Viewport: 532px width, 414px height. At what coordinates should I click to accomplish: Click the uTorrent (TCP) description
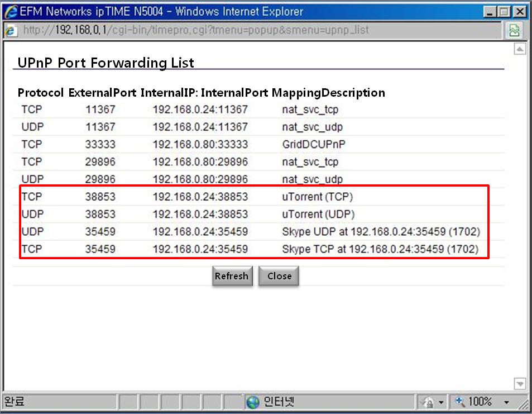[x=317, y=197]
